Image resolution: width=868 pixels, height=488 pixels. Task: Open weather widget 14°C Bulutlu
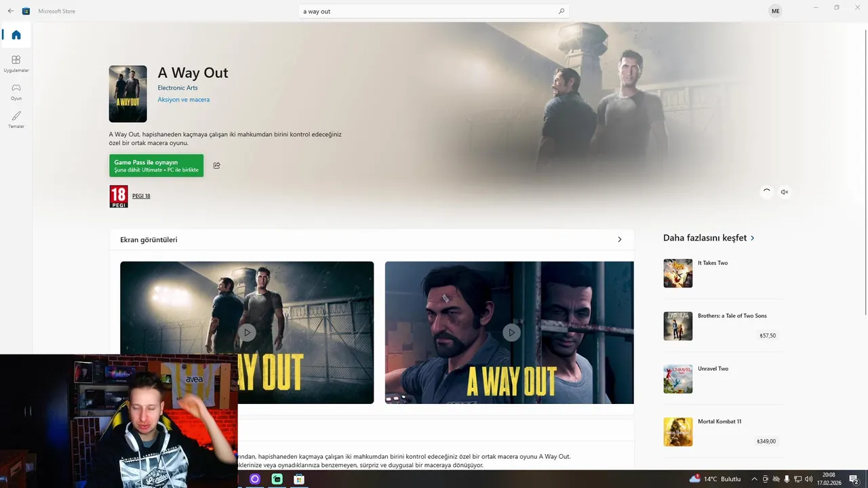(x=715, y=479)
